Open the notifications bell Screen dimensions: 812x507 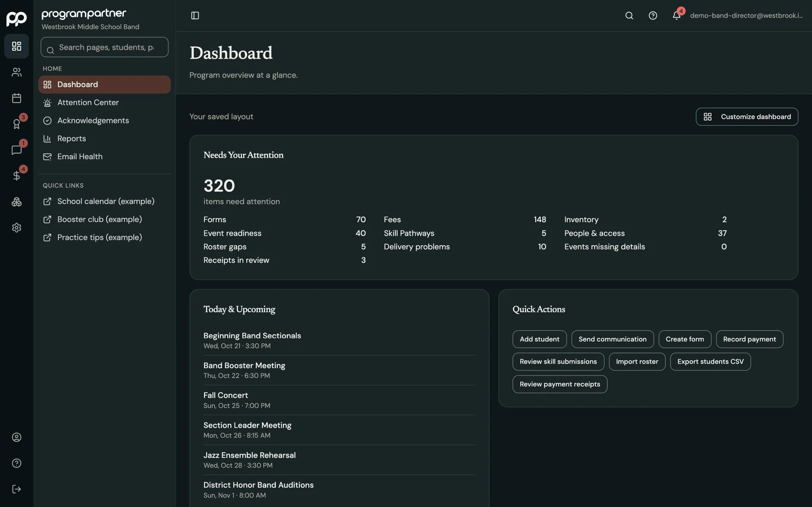point(676,15)
